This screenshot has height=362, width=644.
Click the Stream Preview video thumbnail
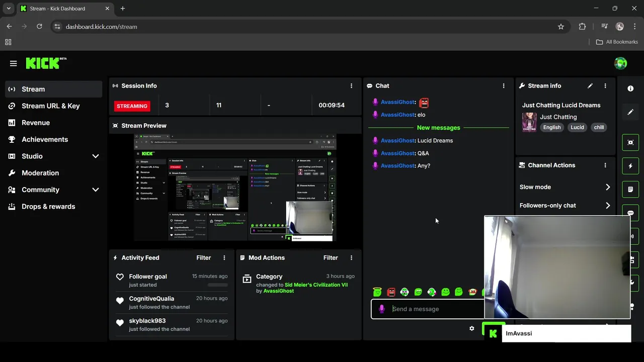tap(235, 188)
